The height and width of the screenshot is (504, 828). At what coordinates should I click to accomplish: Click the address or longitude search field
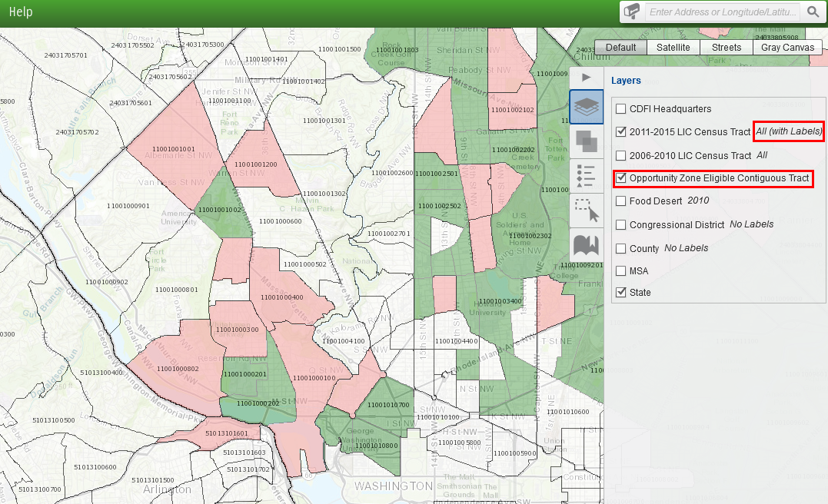(x=723, y=12)
